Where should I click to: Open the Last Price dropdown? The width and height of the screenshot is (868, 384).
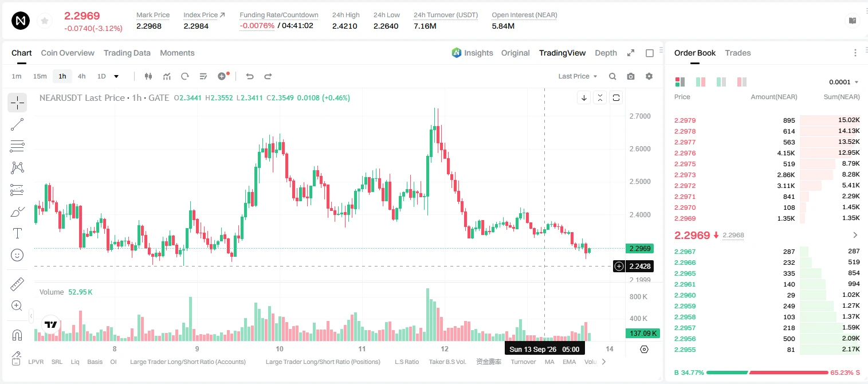click(x=578, y=76)
